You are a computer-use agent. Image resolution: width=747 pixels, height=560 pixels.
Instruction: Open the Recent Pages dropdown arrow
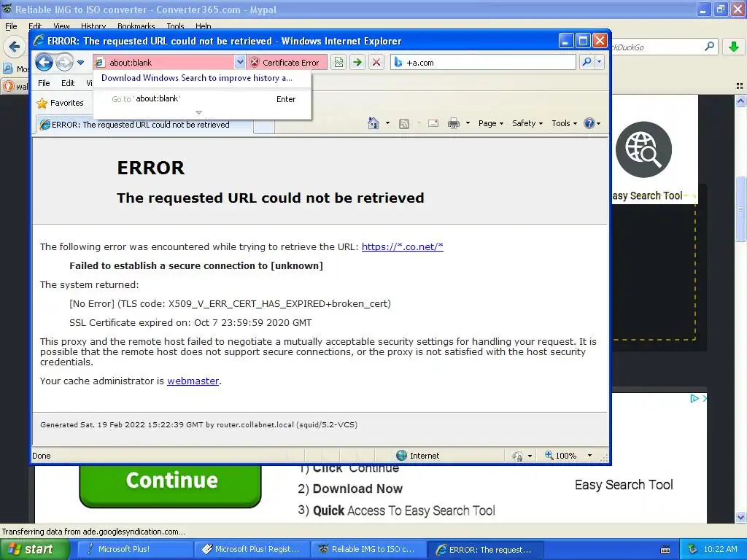(x=80, y=63)
